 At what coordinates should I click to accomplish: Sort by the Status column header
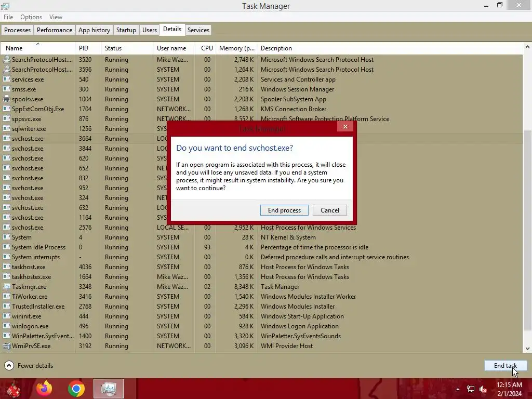(127, 48)
